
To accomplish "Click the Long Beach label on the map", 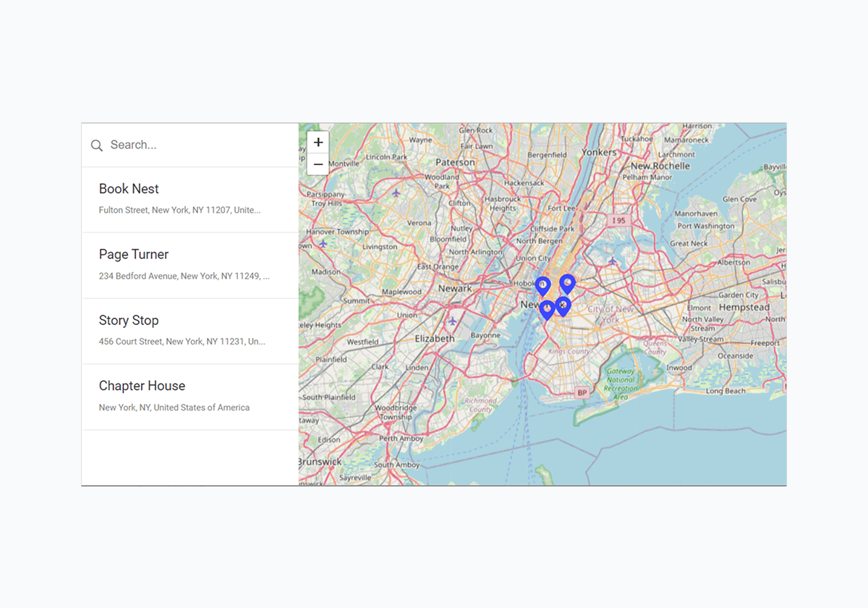I will [726, 392].
